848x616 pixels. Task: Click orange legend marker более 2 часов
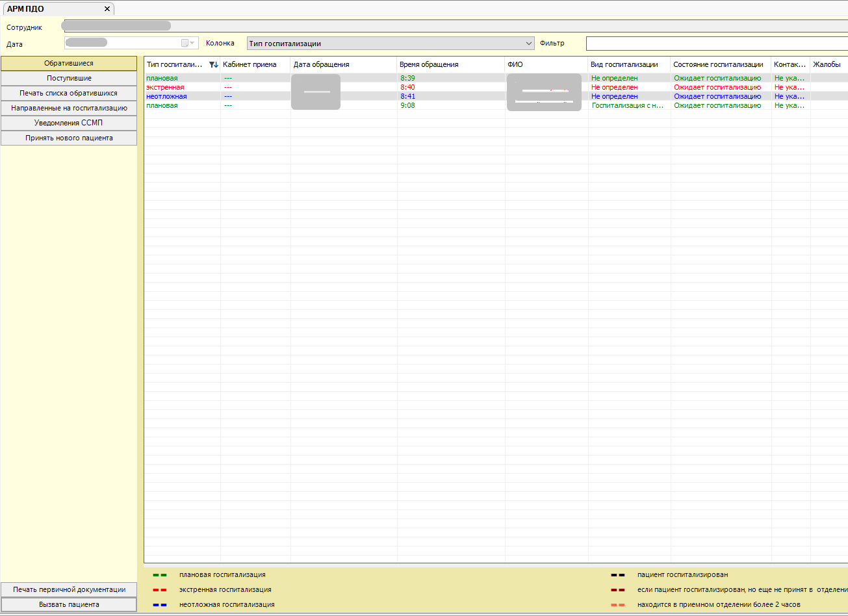pos(618,605)
